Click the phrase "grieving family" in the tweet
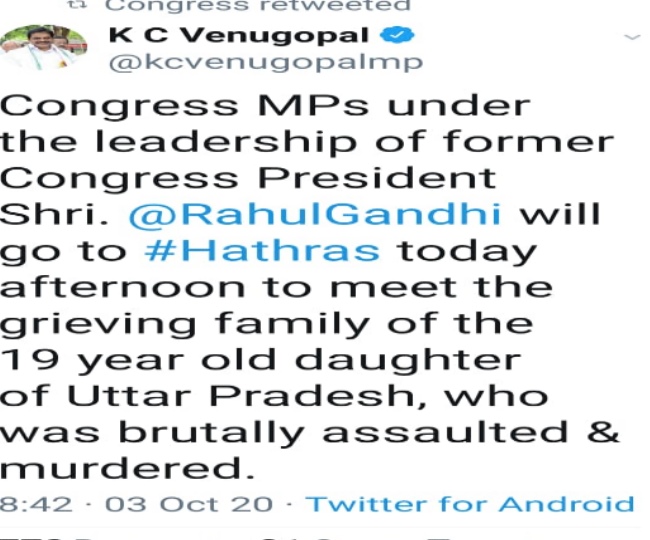Viewport: 650px width, 540px height. 184,324
